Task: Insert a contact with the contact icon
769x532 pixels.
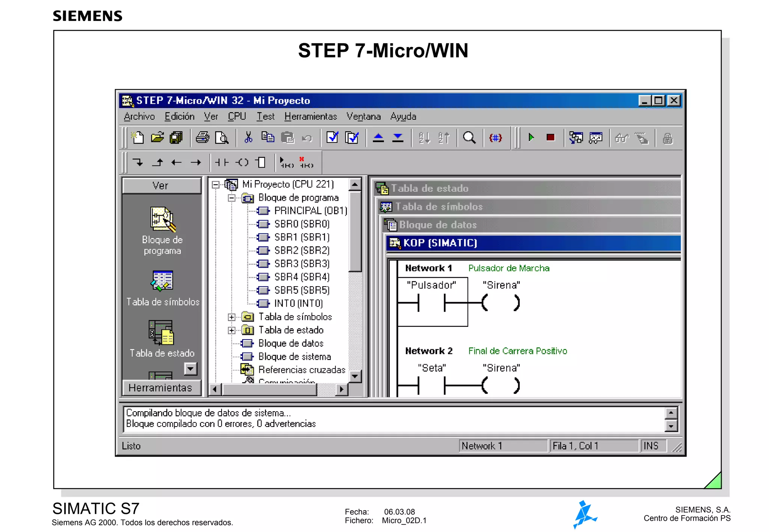Action: [x=222, y=162]
